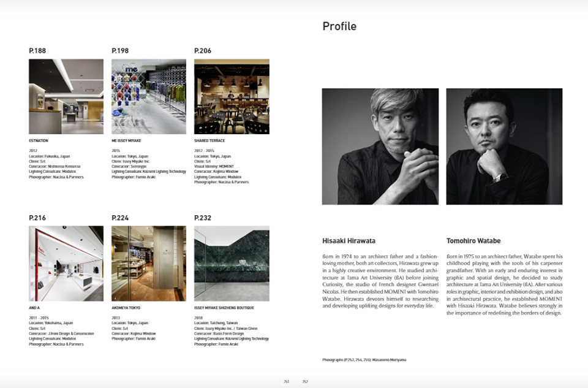Click the AND A shop thumbnail

(x=66, y=264)
